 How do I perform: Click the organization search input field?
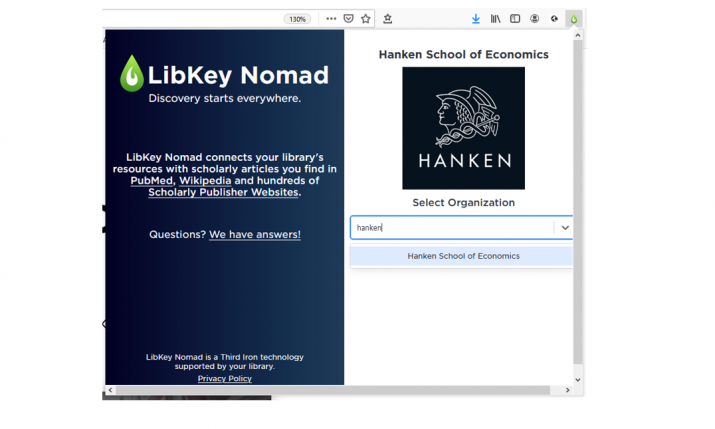pyautogui.click(x=450, y=228)
